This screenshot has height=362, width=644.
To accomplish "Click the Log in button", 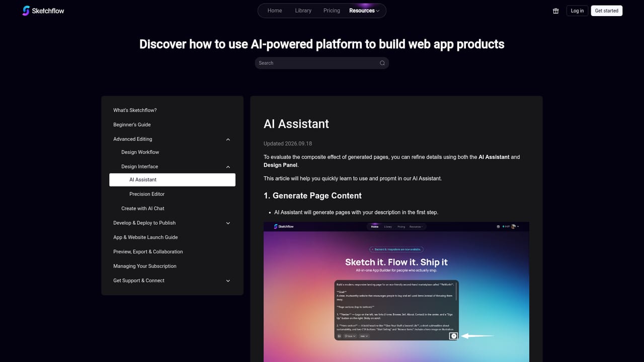I will click(x=577, y=11).
